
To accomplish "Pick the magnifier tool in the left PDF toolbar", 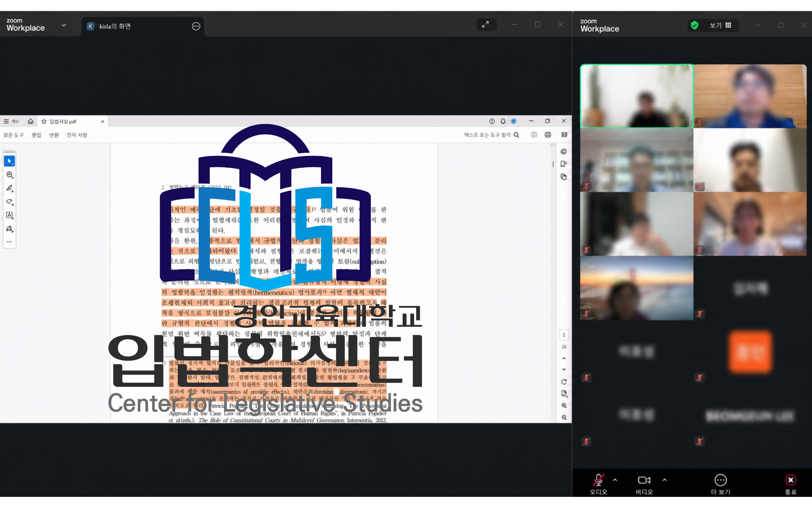I will click(x=9, y=175).
